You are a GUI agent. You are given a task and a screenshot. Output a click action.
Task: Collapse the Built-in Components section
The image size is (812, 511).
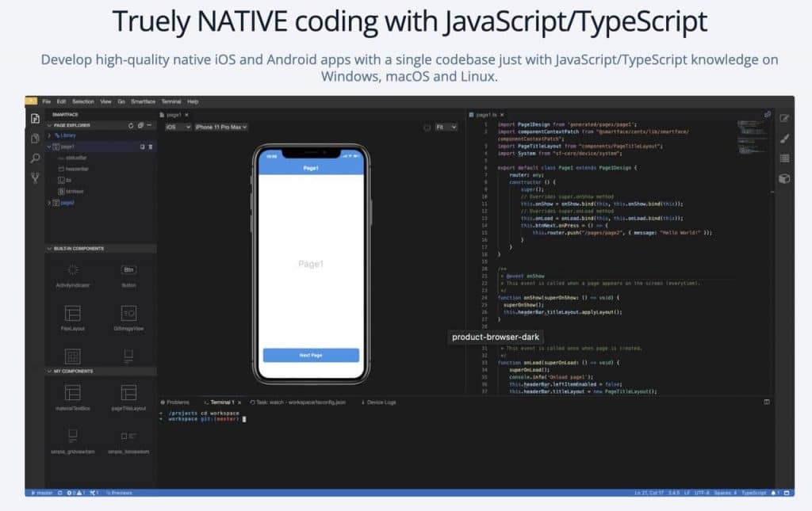click(x=49, y=249)
